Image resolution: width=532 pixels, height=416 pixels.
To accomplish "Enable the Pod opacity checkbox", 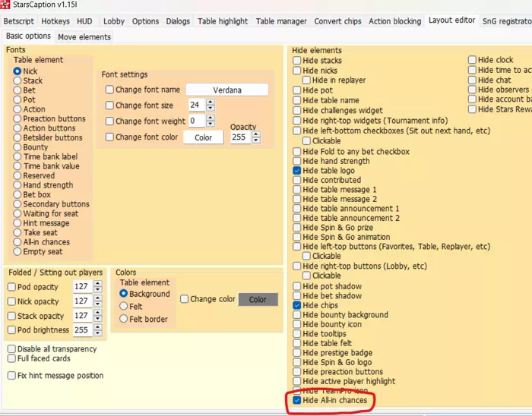I will tap(11, 287).
